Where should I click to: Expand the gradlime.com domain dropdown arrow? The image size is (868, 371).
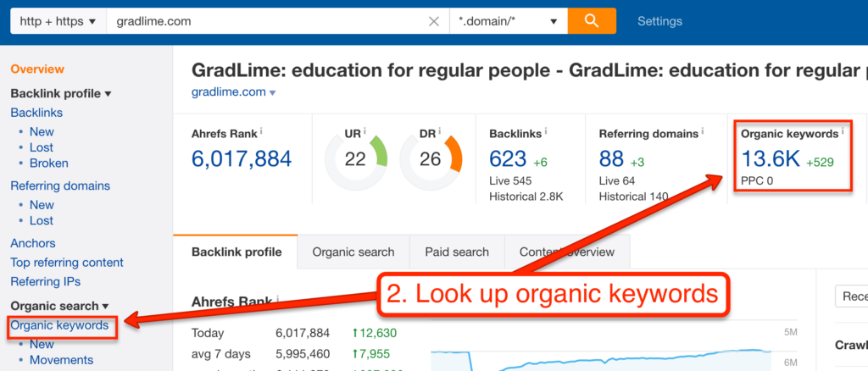272,93
